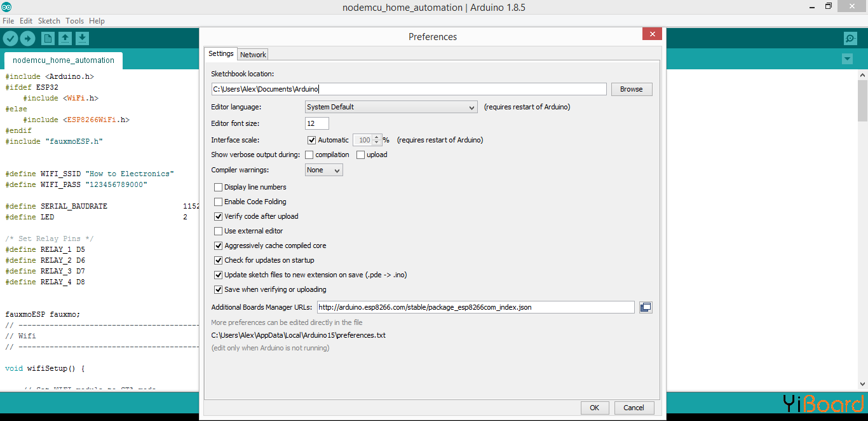Uncheck Save when verifying or uploading

click(219, 289)
